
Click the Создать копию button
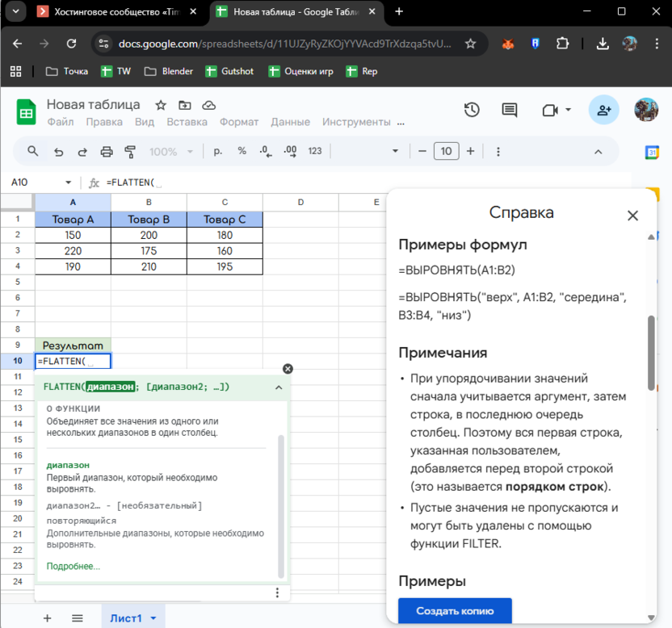455,612
